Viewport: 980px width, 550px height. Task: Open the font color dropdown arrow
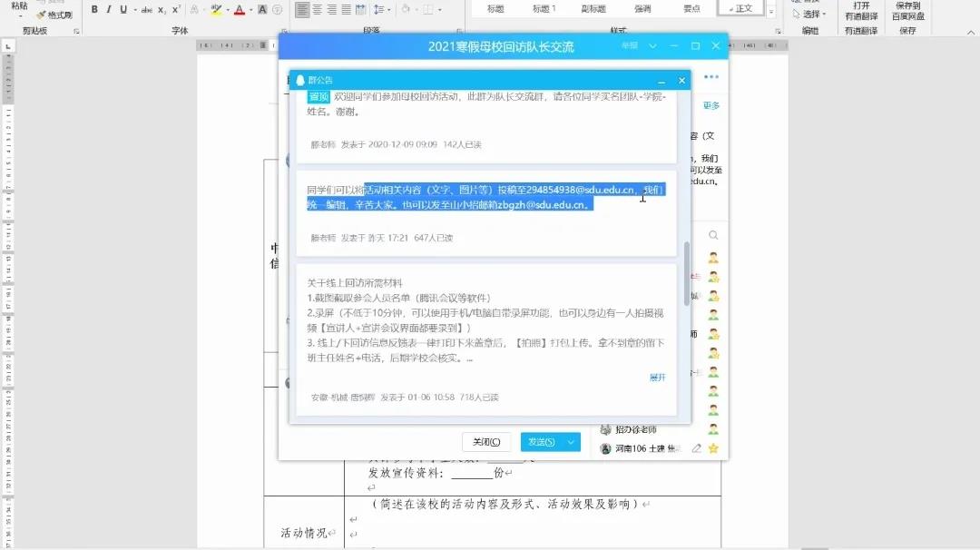click(x=250, y=10)
